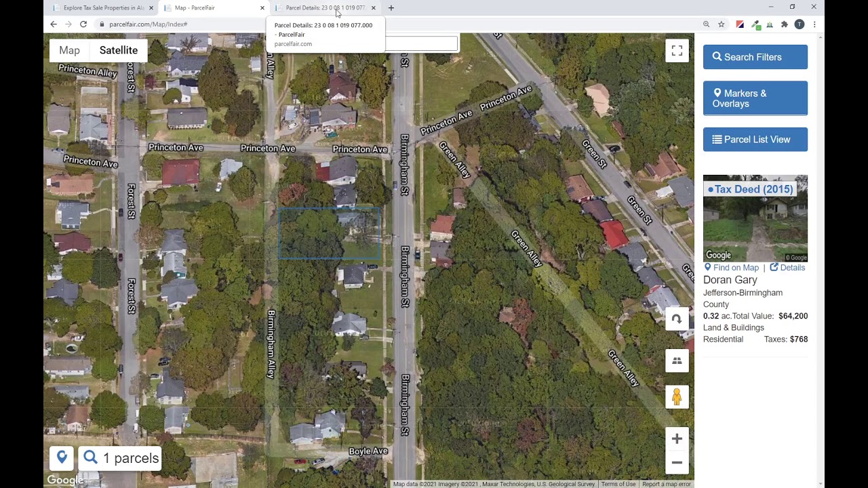Click the Google logo on the map
868x488 pixels.
coord(65,481)
